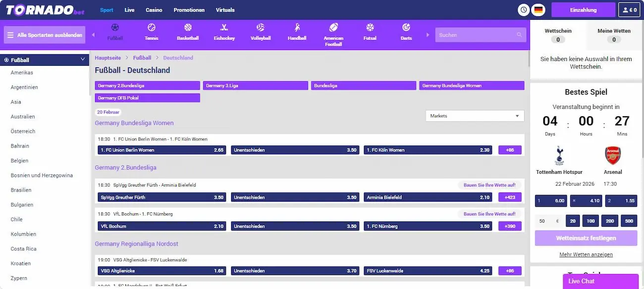Pick odds 6.00 for Tottenham win
Screen dimensions: 644x289
(x=549, y=201)
